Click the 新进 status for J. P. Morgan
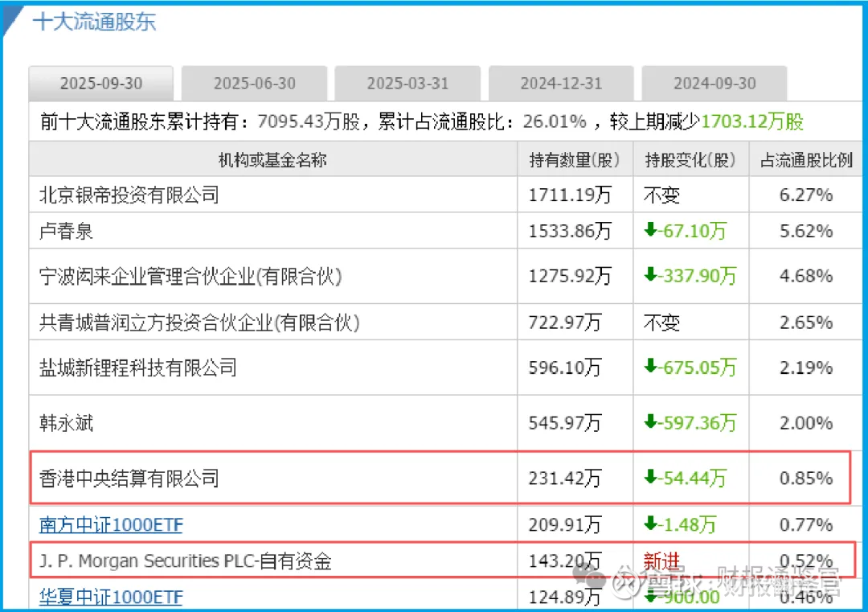 (661, 561)
